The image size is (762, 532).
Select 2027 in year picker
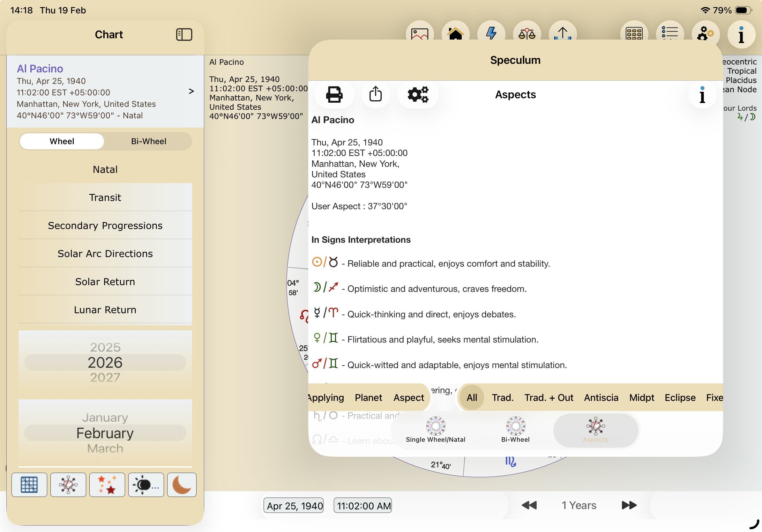105,377
